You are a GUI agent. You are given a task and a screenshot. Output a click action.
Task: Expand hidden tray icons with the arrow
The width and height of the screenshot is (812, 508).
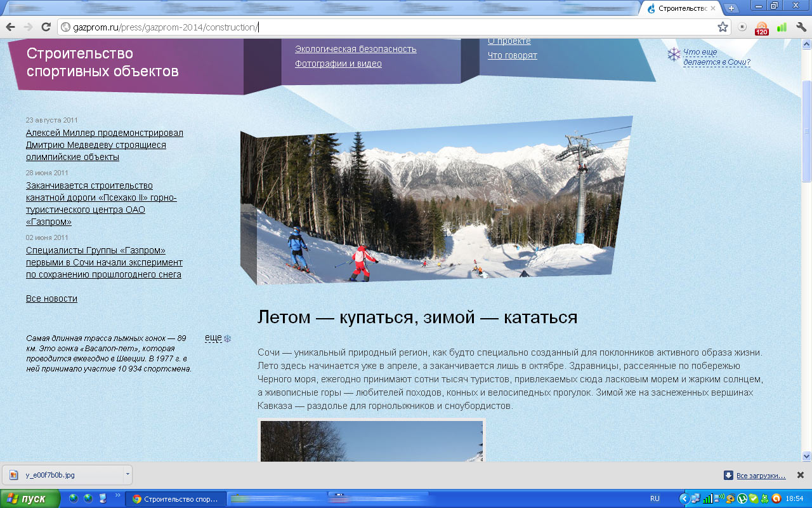point(684,498)
